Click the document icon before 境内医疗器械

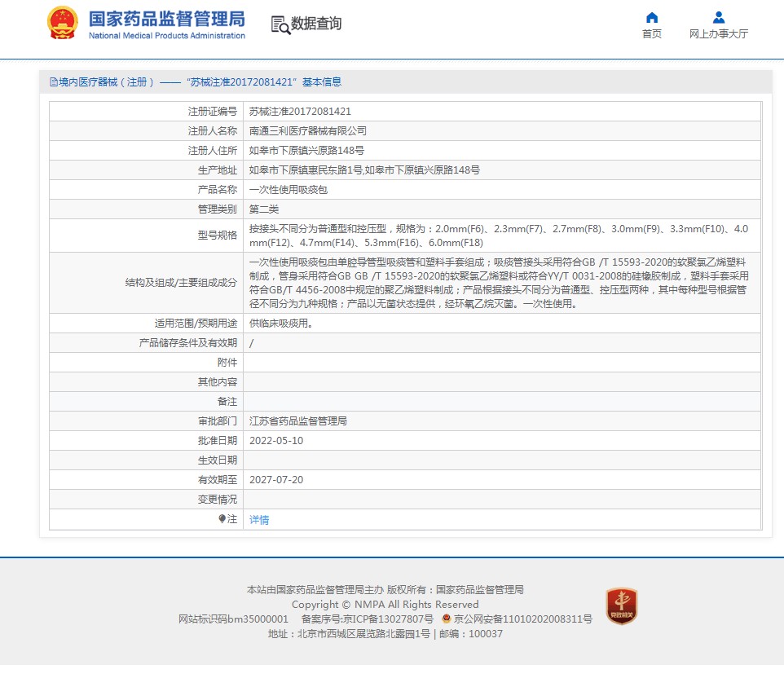pyautogui.click(x=54, y=82)
